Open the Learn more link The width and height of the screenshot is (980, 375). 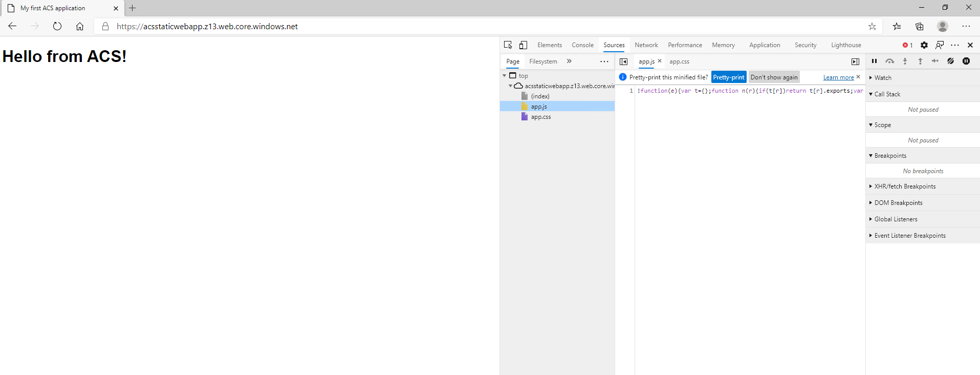[x=838, y=77]
